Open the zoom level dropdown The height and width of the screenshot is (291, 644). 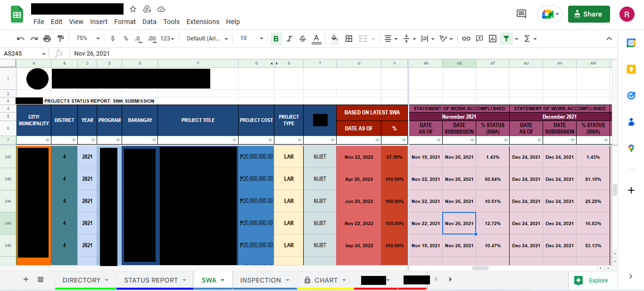(88, 39)
